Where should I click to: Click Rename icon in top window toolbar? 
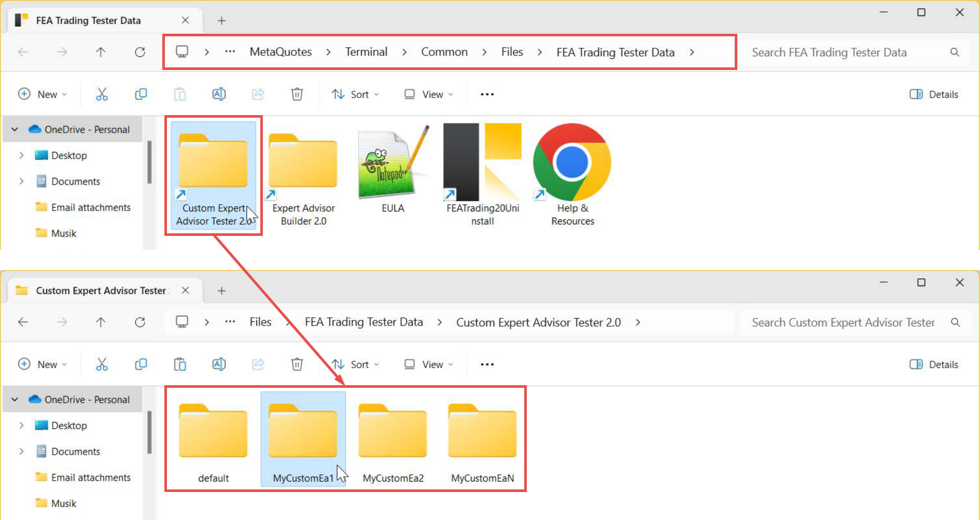click(219, 94)
